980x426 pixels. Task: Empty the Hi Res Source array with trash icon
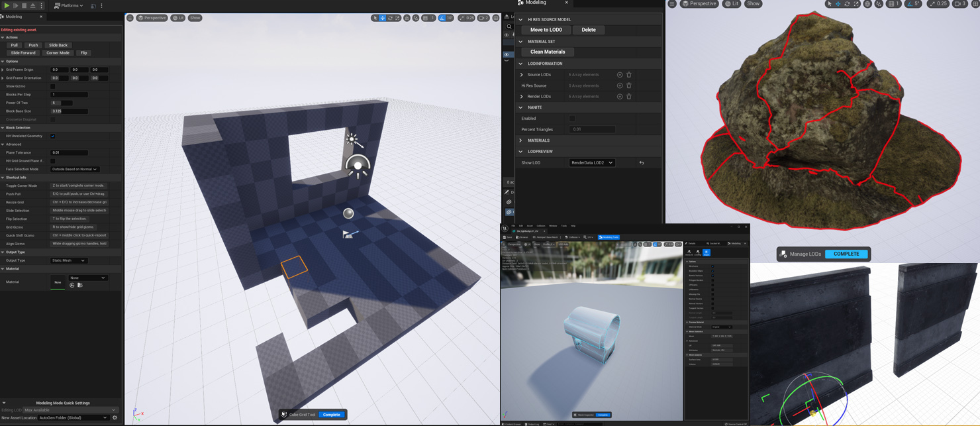(629, 85)
